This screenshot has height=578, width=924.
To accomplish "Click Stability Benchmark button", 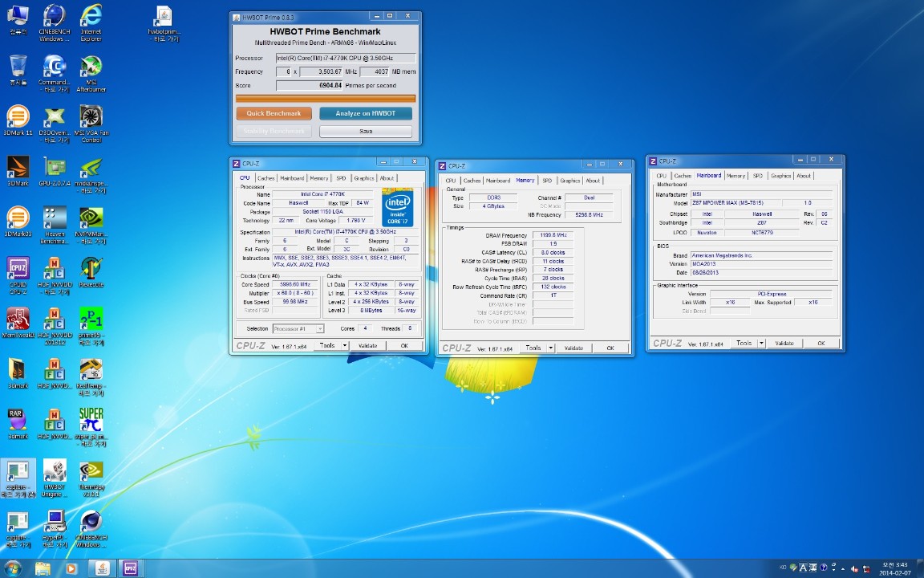I will (274, 131).
